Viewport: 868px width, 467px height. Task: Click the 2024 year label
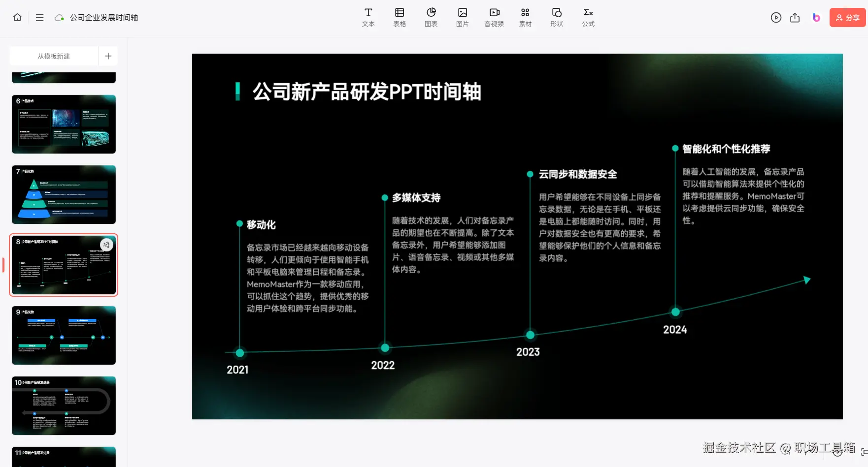click(675, 330)
